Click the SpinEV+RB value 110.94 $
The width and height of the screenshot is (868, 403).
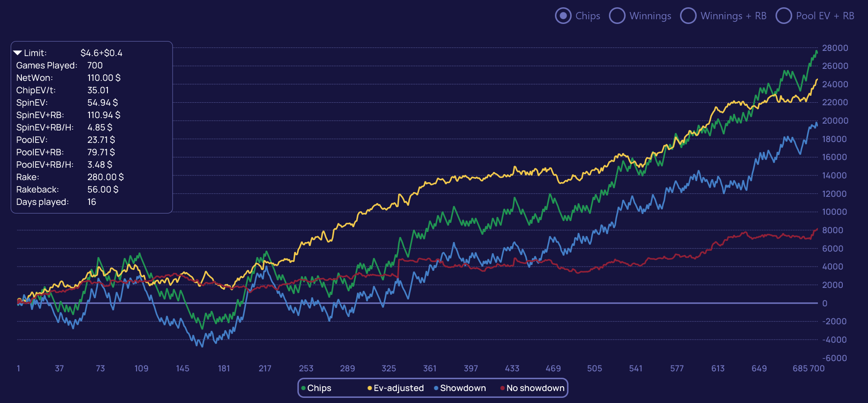pyautogui.click(x=104, y=115)
